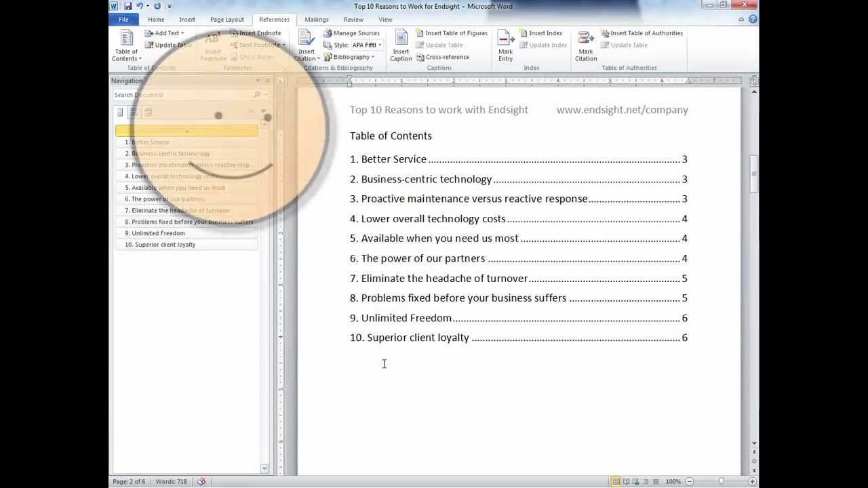Click the Mark Citation icon

click(x=586, y=45)
